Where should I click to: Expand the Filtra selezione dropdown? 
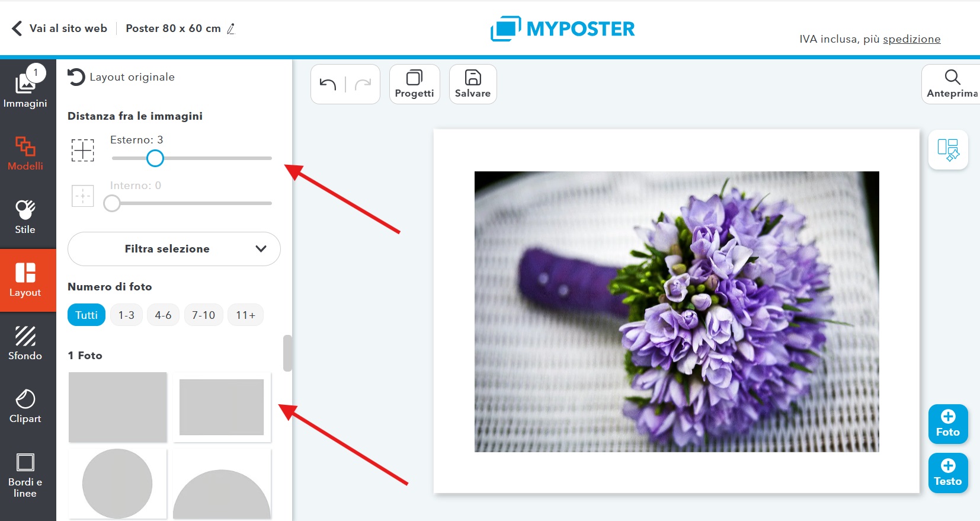174,249
